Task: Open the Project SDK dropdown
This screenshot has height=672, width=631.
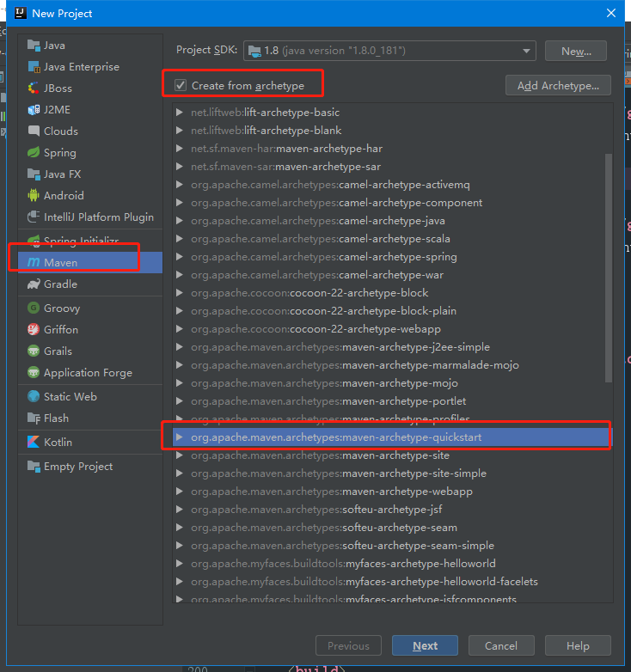Action: coord(389,51)
